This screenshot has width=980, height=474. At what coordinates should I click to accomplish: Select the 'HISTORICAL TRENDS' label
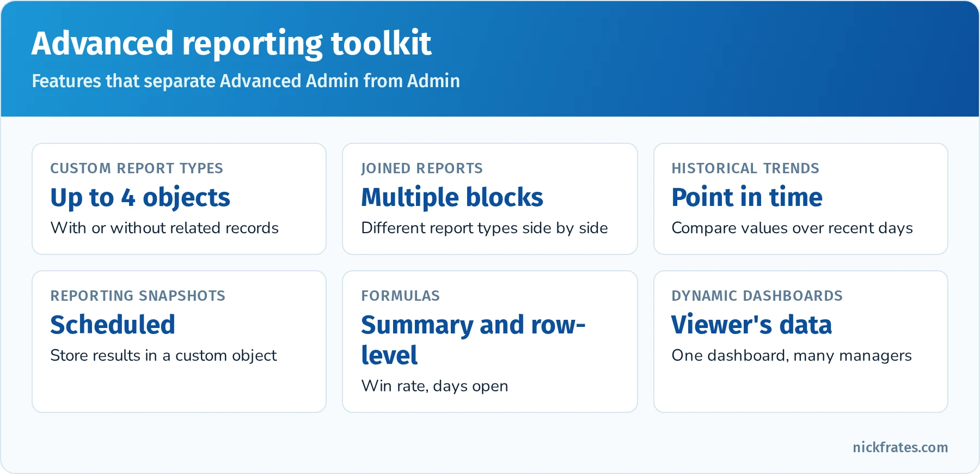[x=745, y=168]
